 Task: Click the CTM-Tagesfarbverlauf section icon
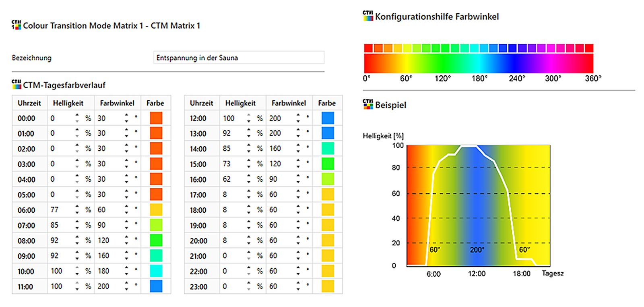16,85
